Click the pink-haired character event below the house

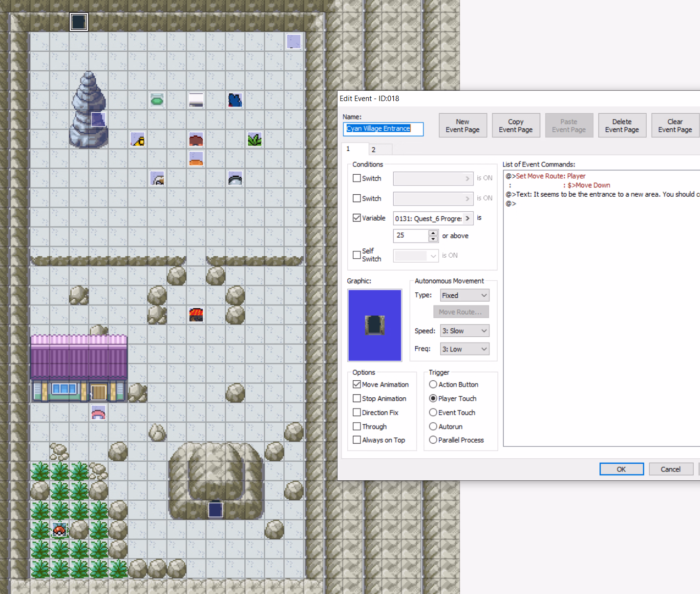(98, 413)
